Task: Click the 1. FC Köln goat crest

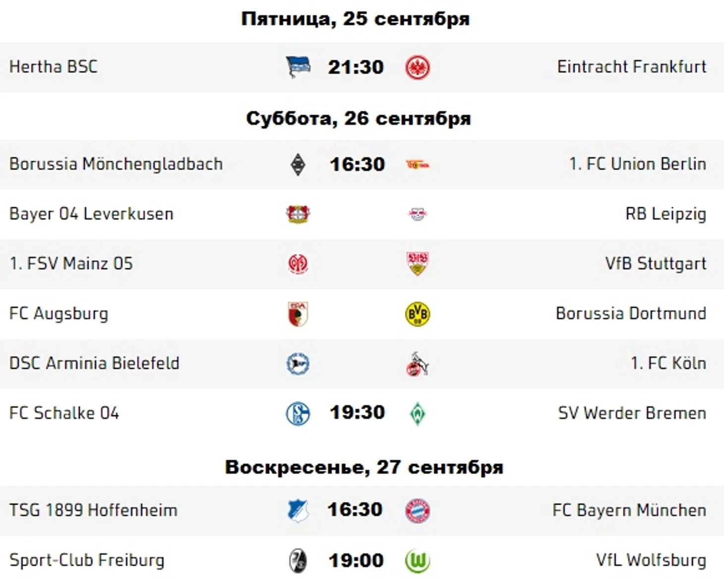Action: pos(418,364)
